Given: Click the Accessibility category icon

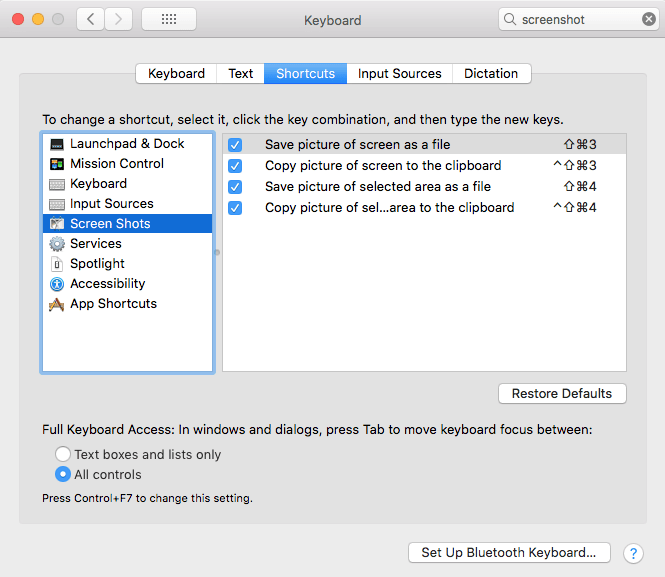Looking at the screenshot, I should [57, 284].
